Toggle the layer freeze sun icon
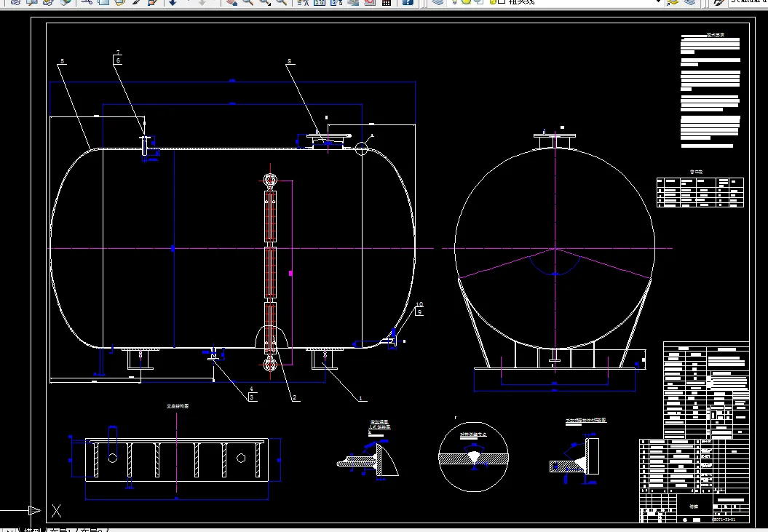Viewport: 768px width, 532px height. [467, 2]
